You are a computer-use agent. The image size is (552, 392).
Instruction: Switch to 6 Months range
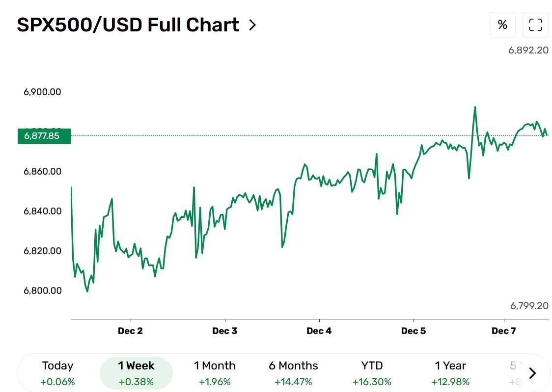[293, 373]
